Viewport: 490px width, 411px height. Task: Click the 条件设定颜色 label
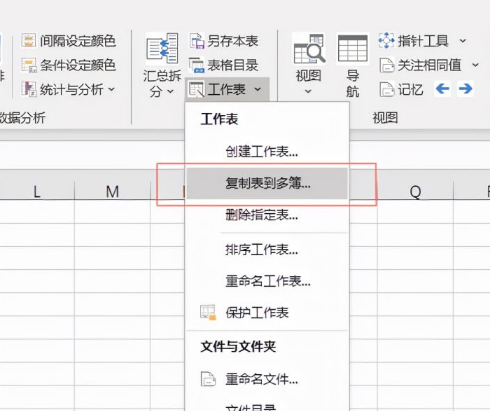point(78,65)
